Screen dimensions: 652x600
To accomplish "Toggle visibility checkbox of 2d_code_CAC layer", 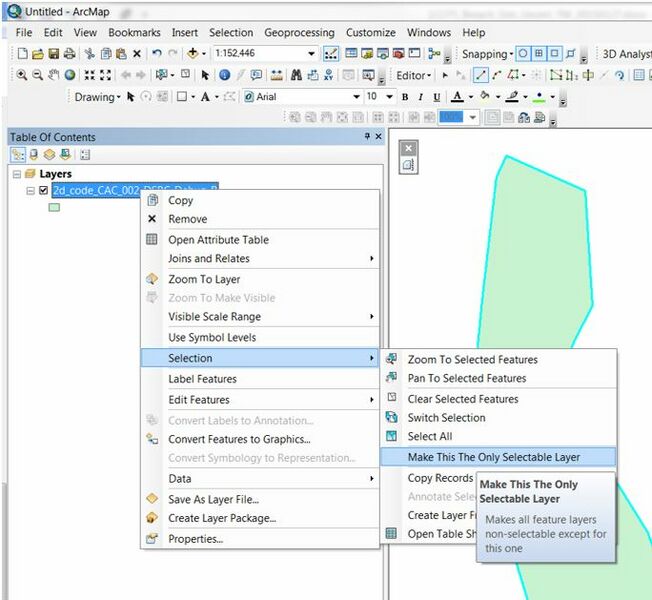I will coord(43,190).
